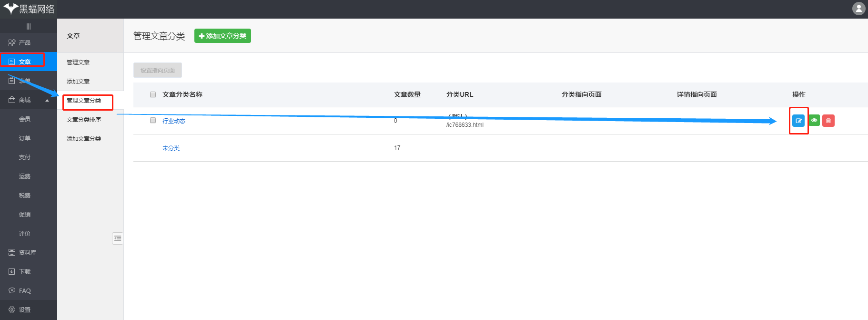
Task: Open 产品 in the left sidebar
Action: (24, 43)
